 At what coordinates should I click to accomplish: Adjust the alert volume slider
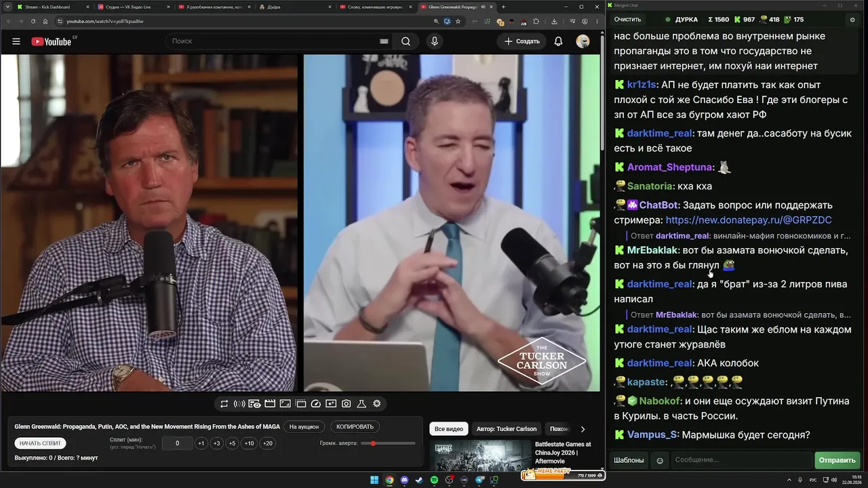point(389,443)
